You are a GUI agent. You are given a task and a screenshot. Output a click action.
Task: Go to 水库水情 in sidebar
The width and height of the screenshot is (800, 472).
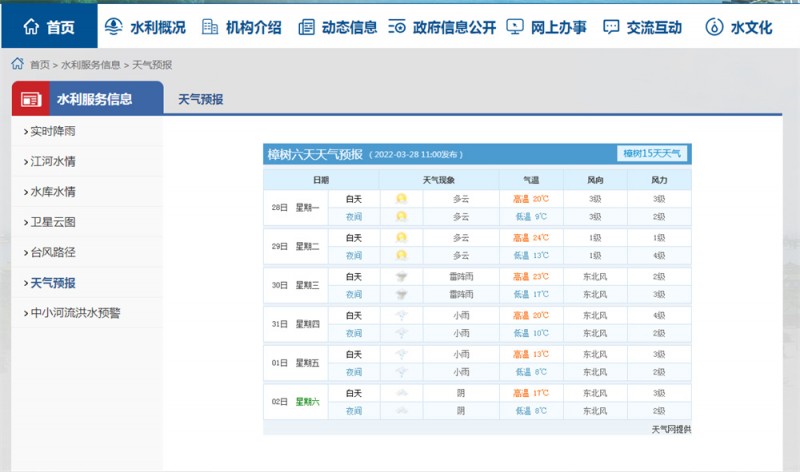pyautogui.click(x=53, y=191)
